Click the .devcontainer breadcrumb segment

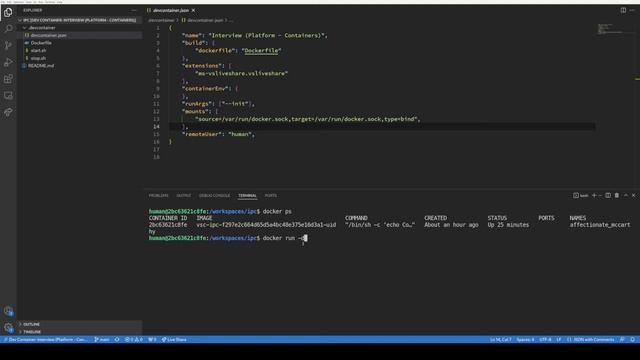[161, 20]
